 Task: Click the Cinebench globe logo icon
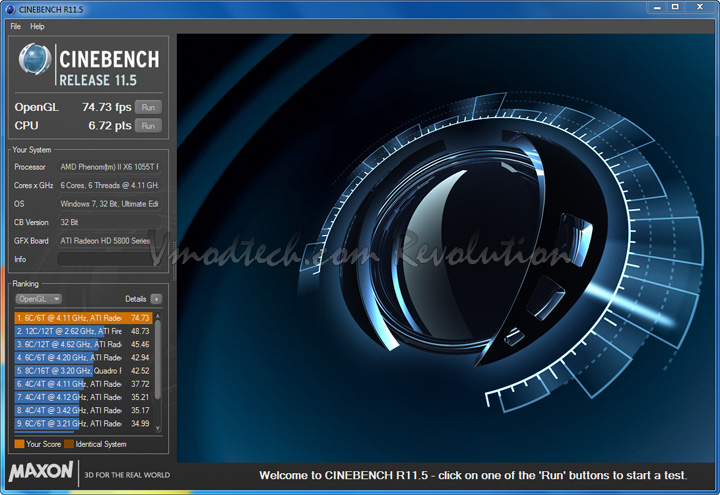(x=35, y=59)
